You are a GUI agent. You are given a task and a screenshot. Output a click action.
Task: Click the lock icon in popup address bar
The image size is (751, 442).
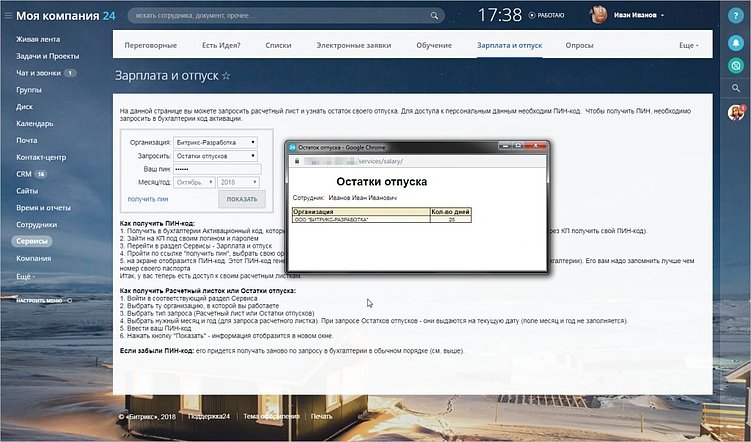(x=297, y=161)
